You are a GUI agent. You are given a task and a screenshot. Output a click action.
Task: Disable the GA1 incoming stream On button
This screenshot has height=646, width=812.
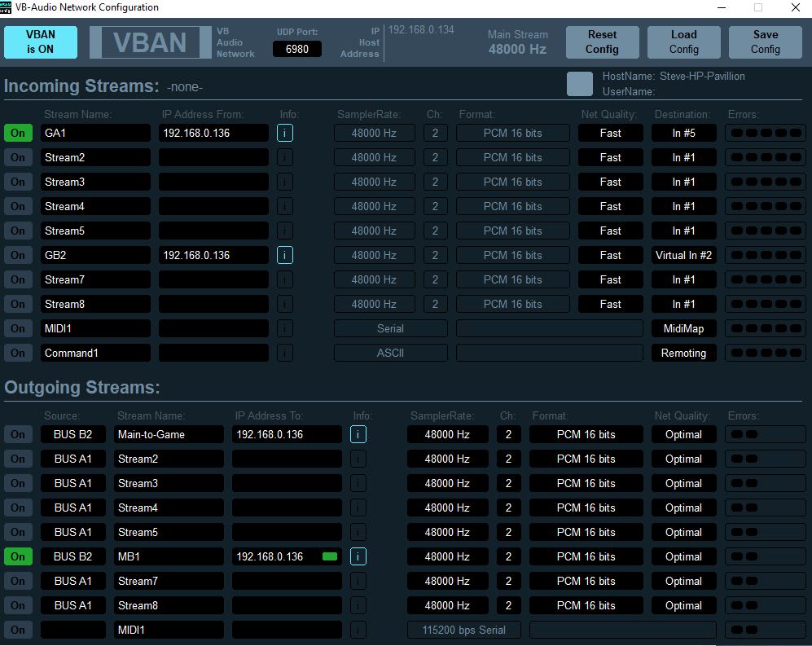(18, 133)
